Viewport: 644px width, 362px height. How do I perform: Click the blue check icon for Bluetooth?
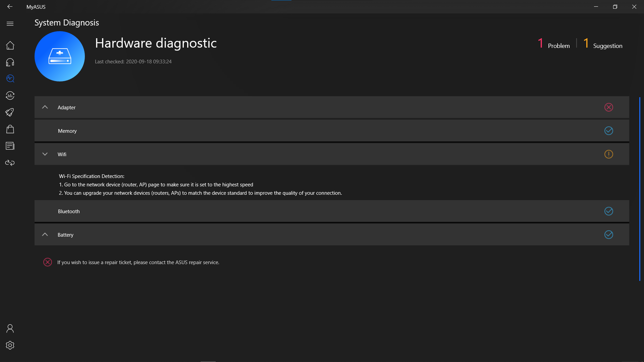[x=609, y=211]
